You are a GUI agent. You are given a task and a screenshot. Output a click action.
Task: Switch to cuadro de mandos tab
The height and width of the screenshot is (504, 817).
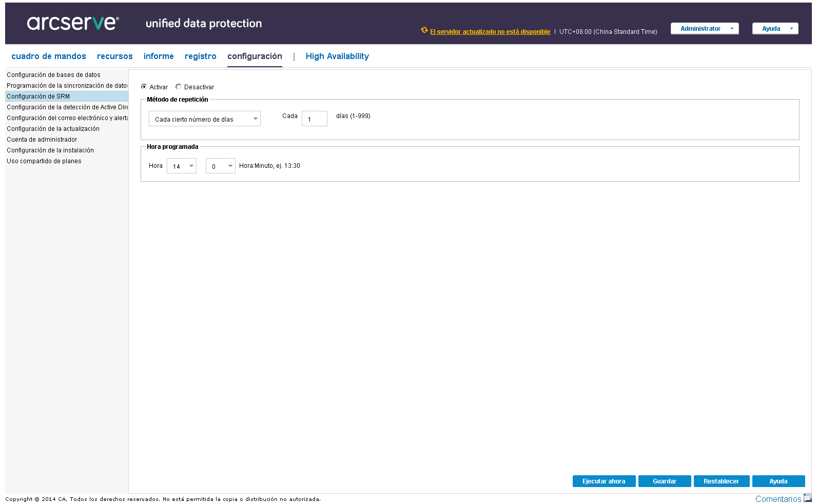pos(49,56)
